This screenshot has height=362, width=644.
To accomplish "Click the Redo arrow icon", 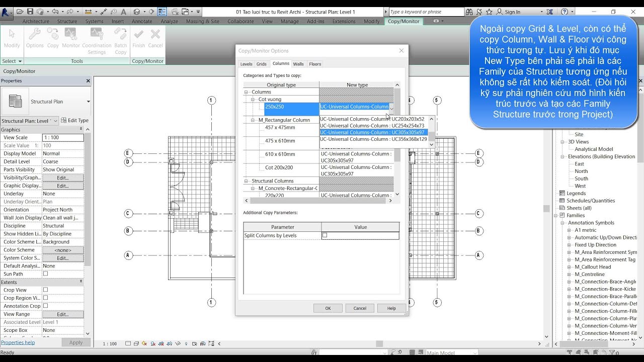I will (x=70, y=12).
